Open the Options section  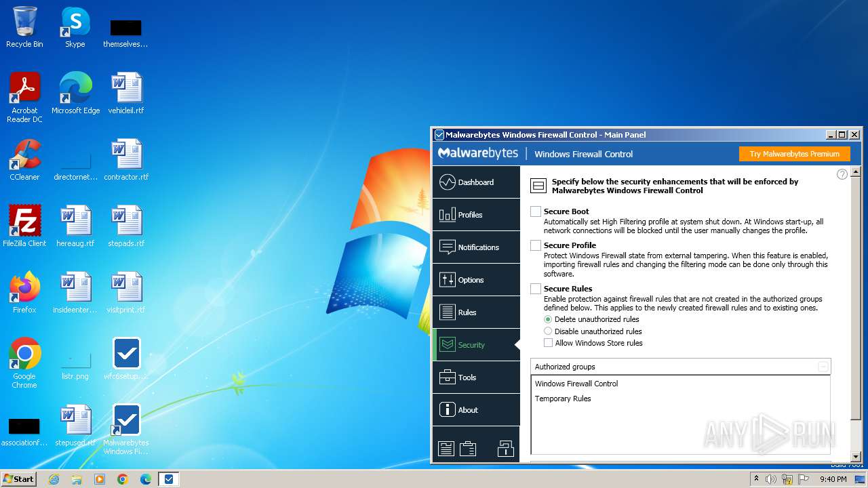[x=476, y=280]
